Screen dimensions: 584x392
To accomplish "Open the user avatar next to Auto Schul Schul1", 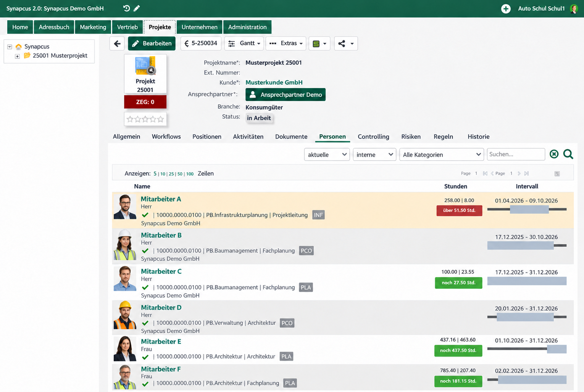I will pyautogui.click(x=574, y=8).
